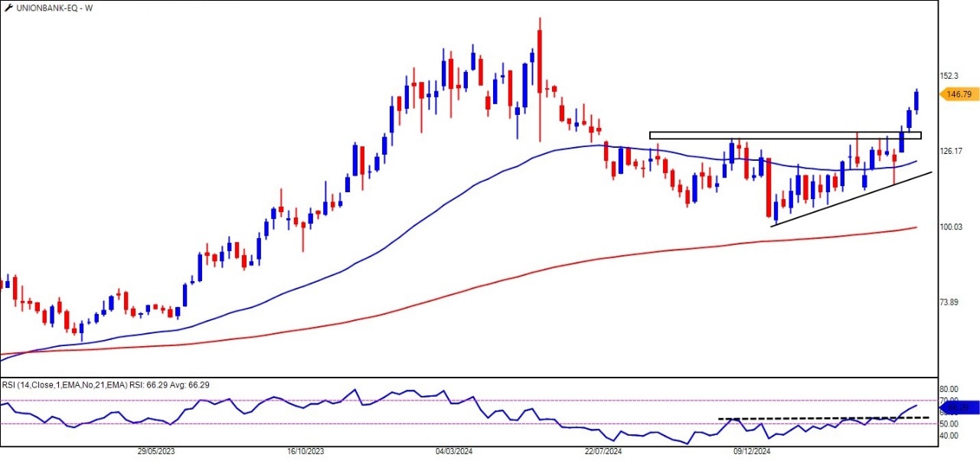Click the latest blue candle at far right
Image resolution: width=980 pixels, height=461 pixels.
point(916,100)
